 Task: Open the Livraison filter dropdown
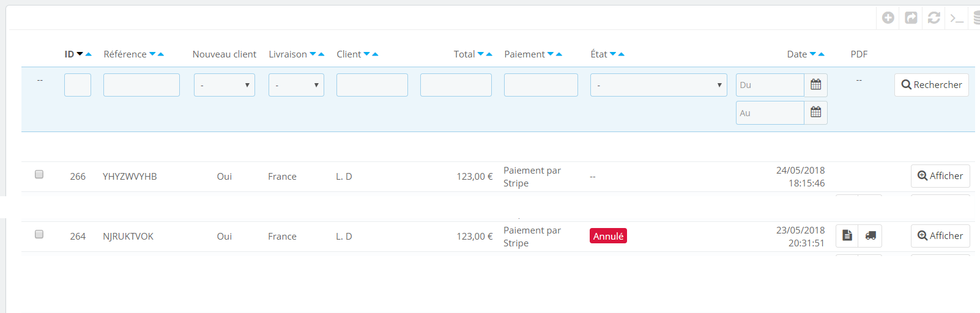point(296,85)
